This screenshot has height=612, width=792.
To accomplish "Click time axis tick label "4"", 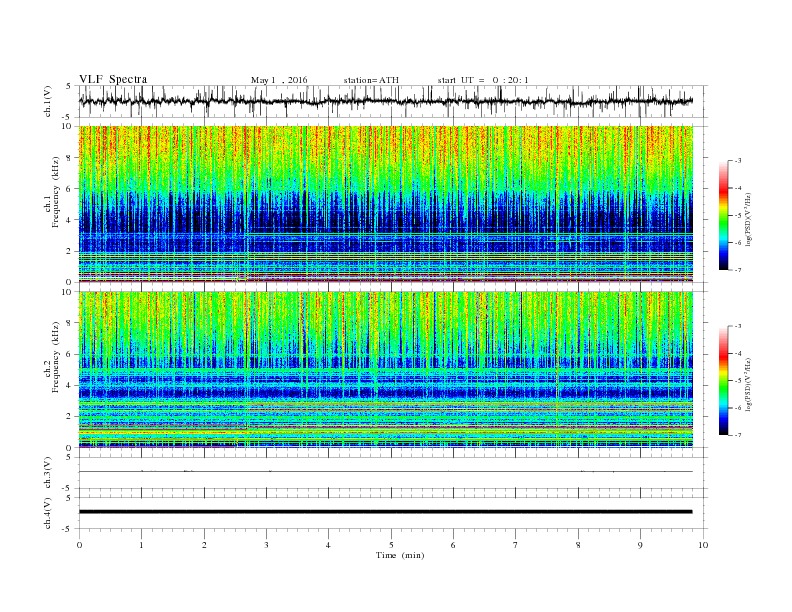I will click(329, 545).
